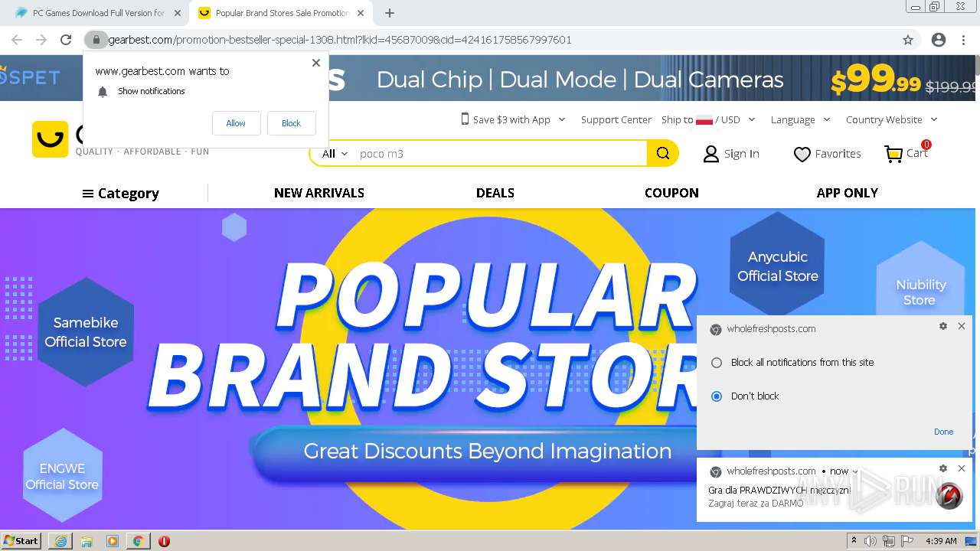Open the Support Center link

[616, 119]
